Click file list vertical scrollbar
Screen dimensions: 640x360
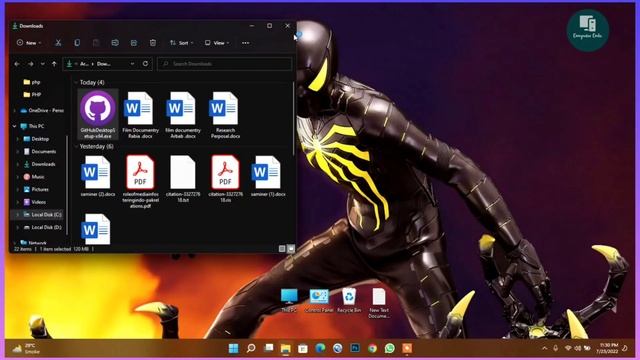tap(293, 118)
